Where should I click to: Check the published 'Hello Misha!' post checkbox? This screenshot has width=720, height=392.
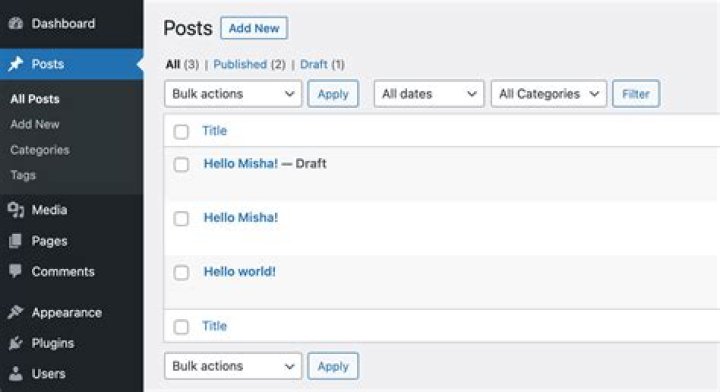181,218
